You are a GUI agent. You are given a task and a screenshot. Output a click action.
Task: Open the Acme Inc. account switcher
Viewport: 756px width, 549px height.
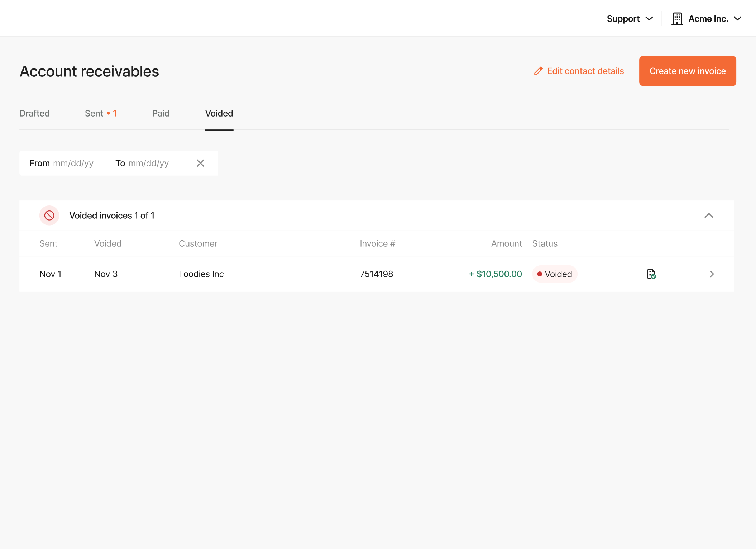coord(706,19)
